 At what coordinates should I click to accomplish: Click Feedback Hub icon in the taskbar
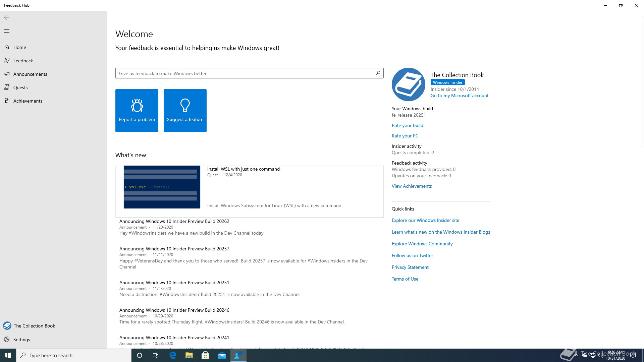(x=238, y=355)
